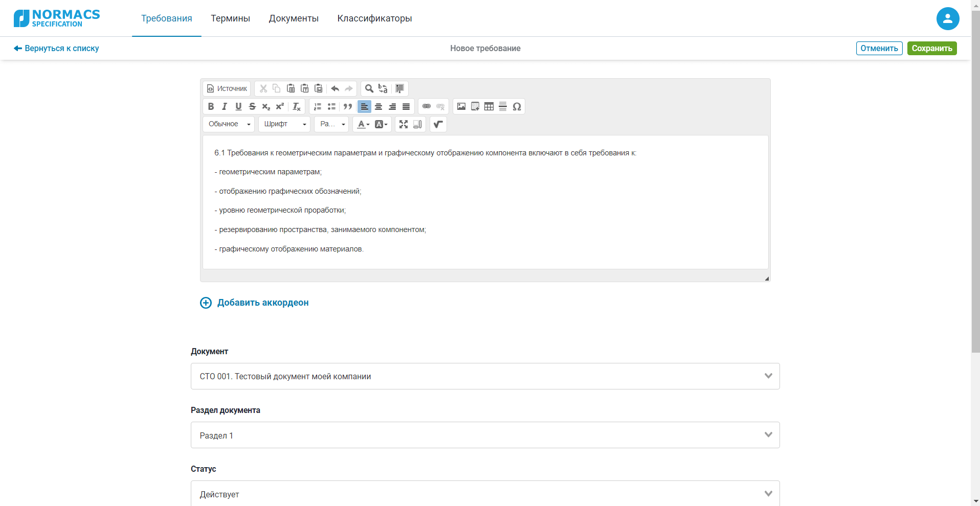Maximize the editor with the fullscreen icon
980x506 pixels.
[x=404, y=124]
